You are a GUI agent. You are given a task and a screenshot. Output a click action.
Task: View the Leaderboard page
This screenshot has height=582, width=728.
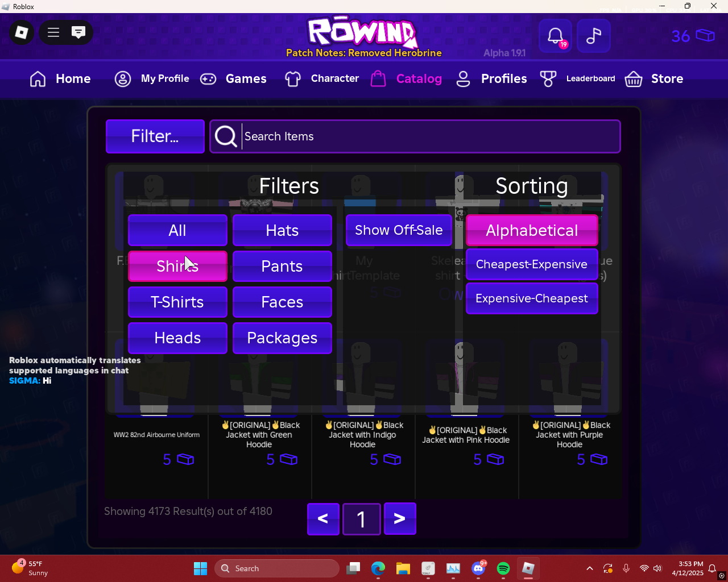click(x=577, y=78)
